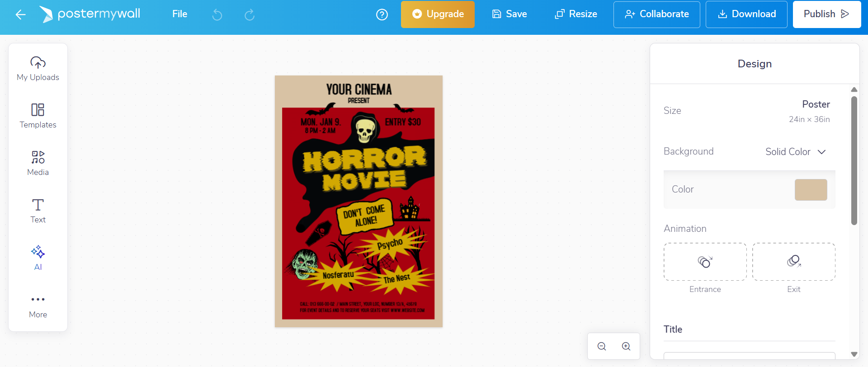
Task: Open help via question mark icon
Action: 382,15
